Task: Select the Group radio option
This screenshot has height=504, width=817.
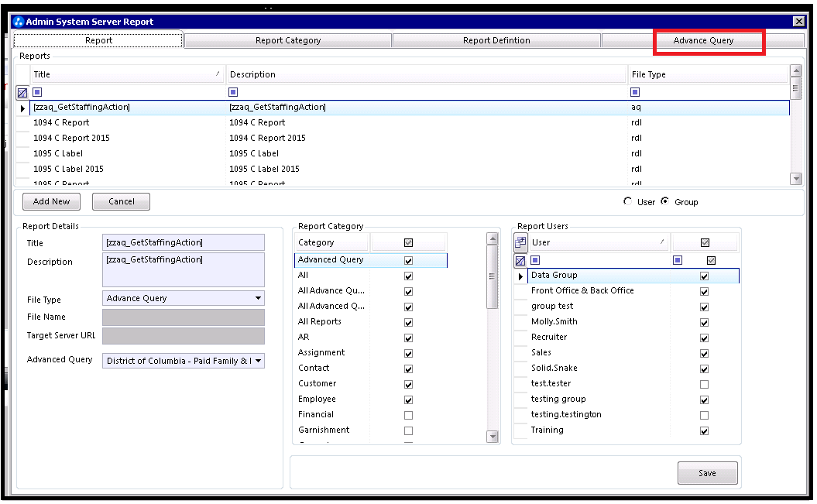Action: pyautogui.click(x=665, y=201)
